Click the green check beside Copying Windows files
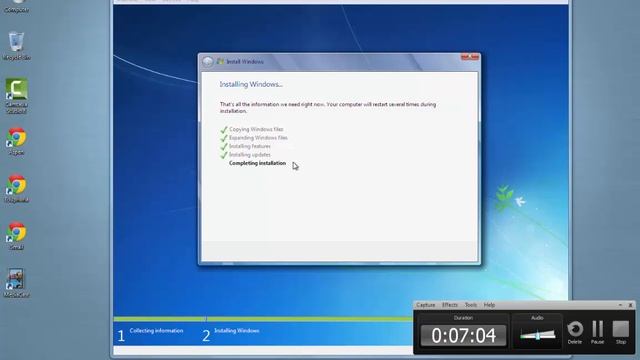This screenshot has width=640, height=360. [x=224, y=130]
